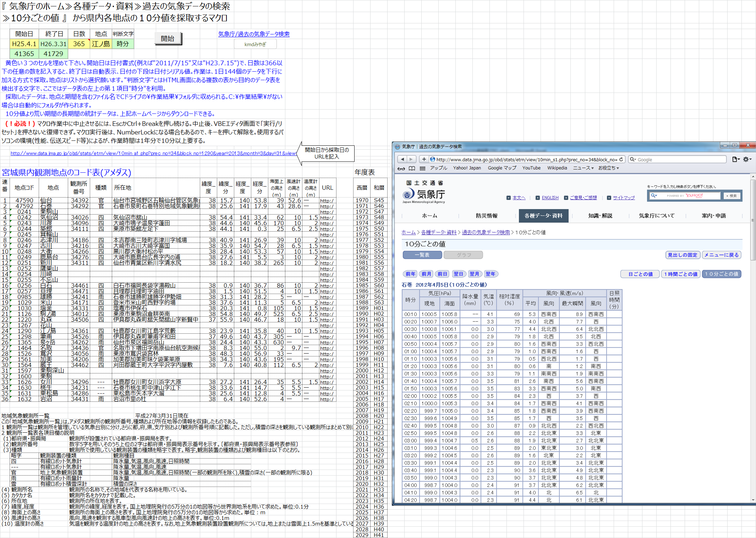Open the page menu dropdown in the browser toolbar

coord(736,159)
